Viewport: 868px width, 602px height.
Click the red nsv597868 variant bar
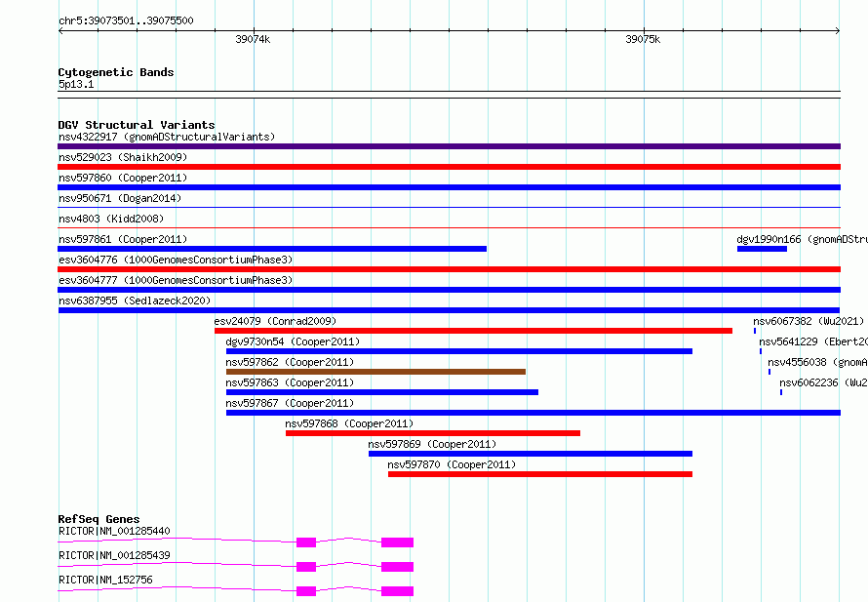click(x=433, y=433)
